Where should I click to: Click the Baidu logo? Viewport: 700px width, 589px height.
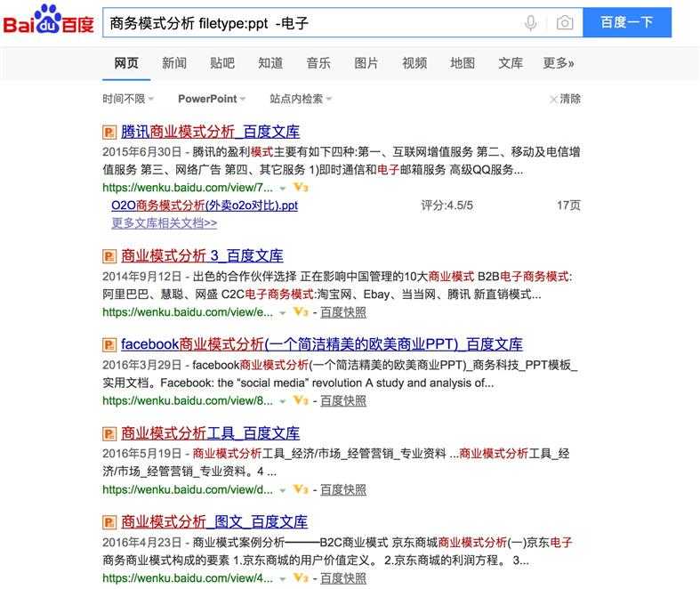49,20
